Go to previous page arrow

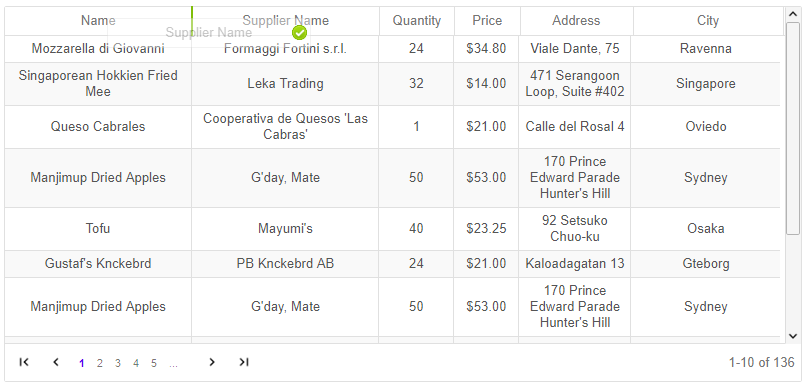56,362
